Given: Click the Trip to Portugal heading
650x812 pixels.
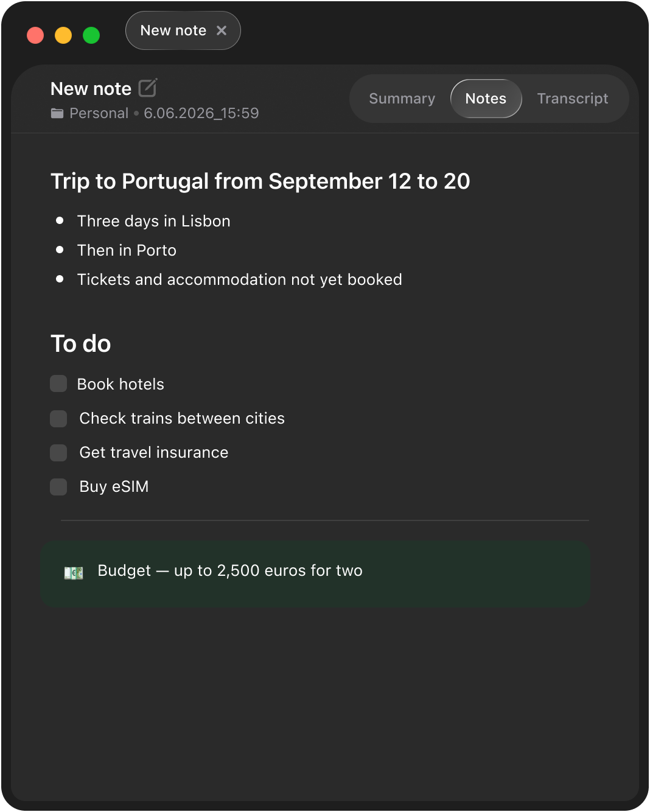Looking at the screenshot, I should 260,181.
